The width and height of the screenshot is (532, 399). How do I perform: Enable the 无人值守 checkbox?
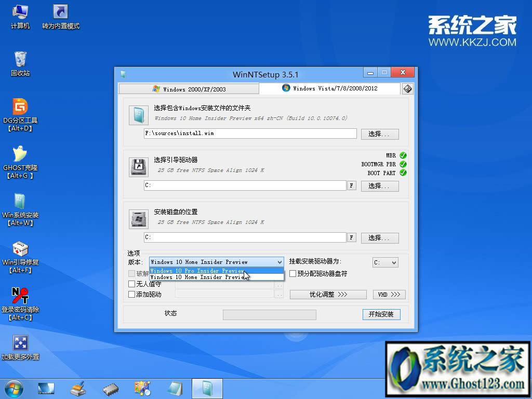coord(131,284)
